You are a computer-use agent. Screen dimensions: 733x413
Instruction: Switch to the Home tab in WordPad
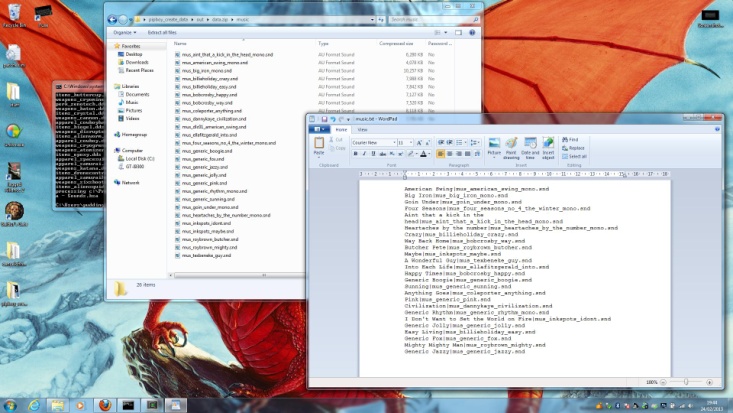click(341, 130)
